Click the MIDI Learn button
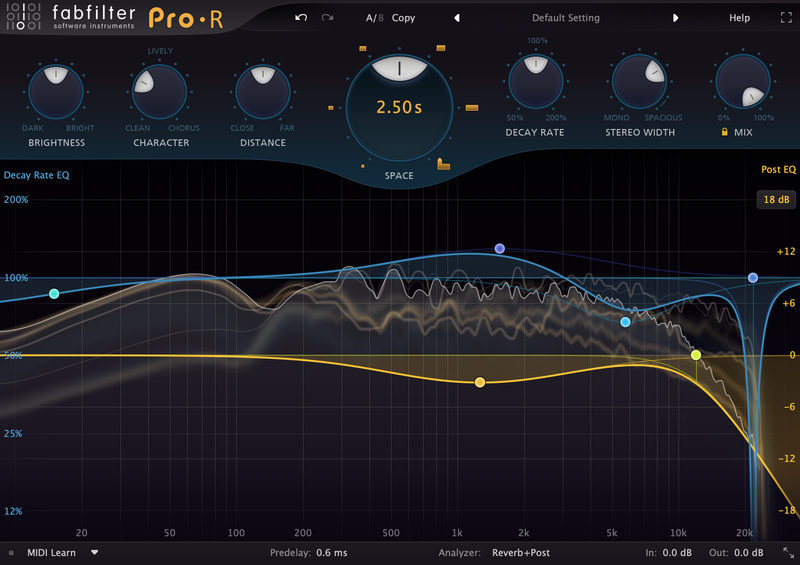Viewport: 800px width, 565px height. click(51, 553)
